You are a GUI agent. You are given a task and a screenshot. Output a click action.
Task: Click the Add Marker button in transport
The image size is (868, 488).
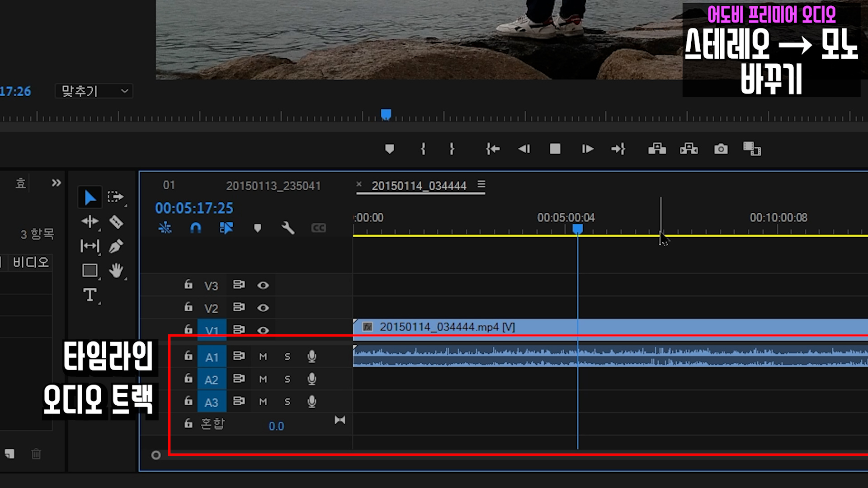point(389,149)
